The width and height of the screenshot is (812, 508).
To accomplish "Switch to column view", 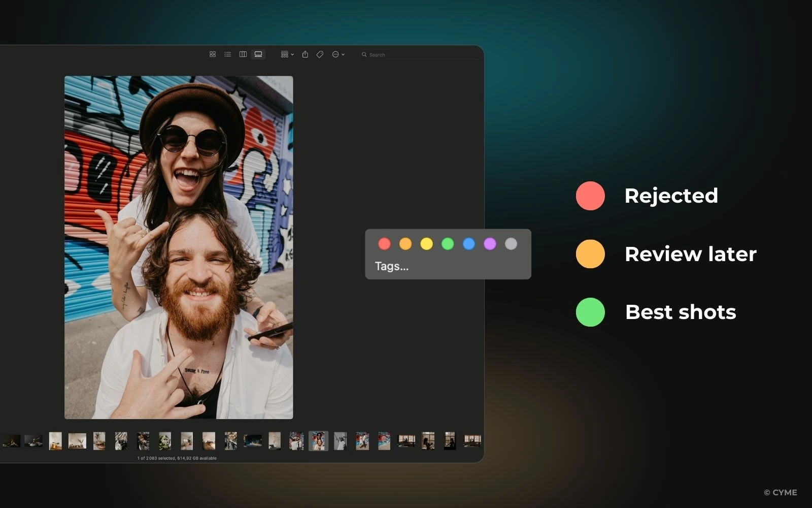I will tap(243, 54).
